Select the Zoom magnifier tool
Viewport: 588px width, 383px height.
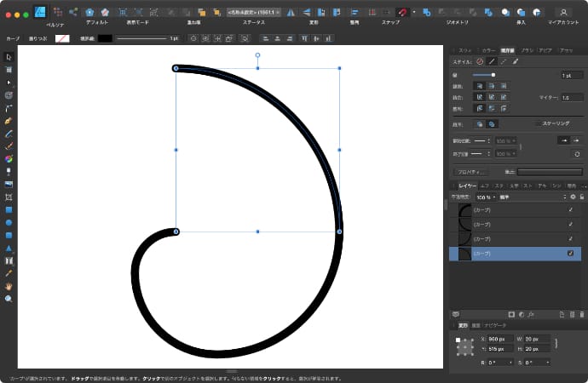pyautogui.click(x=9, y=299)
